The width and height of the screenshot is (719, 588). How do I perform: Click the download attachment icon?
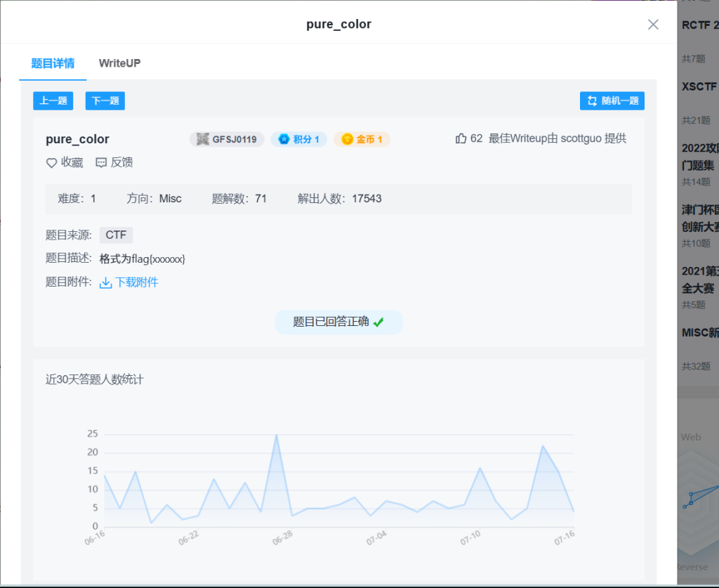click(x=106, y=283)
